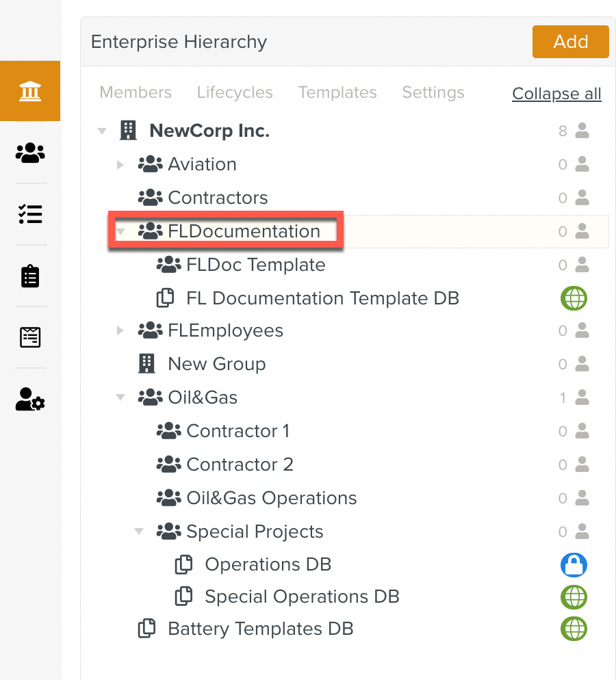Open the form template sidebar icon
This screenshot has width=616, height=680.
coord(30,337)
